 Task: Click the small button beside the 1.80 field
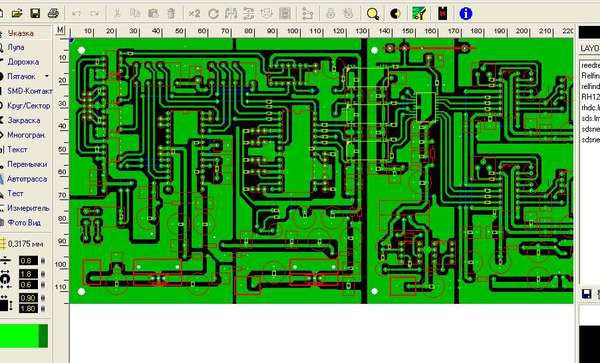pyautogui.click(x=43, y=309)
